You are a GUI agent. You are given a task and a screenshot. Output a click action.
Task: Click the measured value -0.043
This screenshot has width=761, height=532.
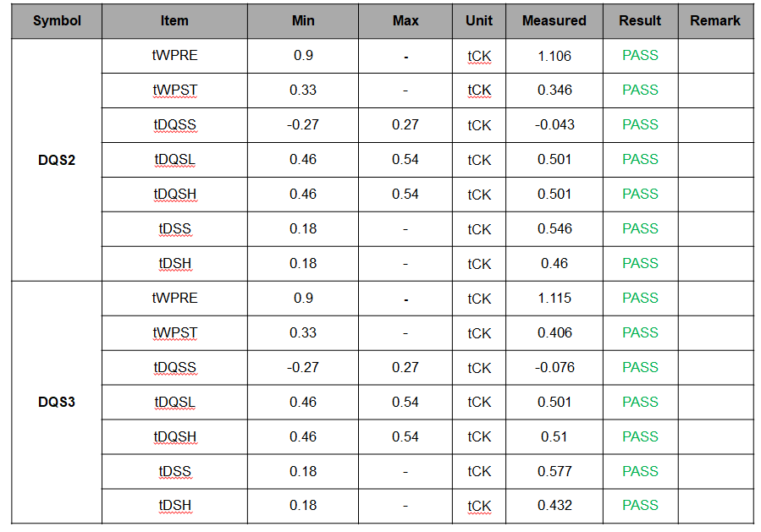tap(554, 125)
